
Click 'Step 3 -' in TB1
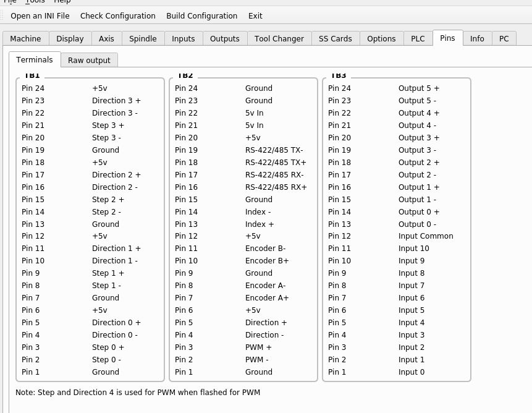106,137
